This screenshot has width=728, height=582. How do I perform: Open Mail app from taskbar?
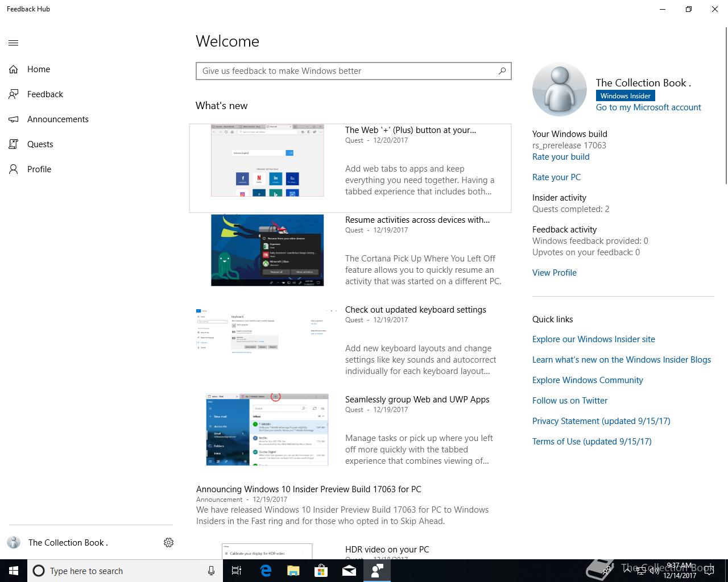(349, 571)
